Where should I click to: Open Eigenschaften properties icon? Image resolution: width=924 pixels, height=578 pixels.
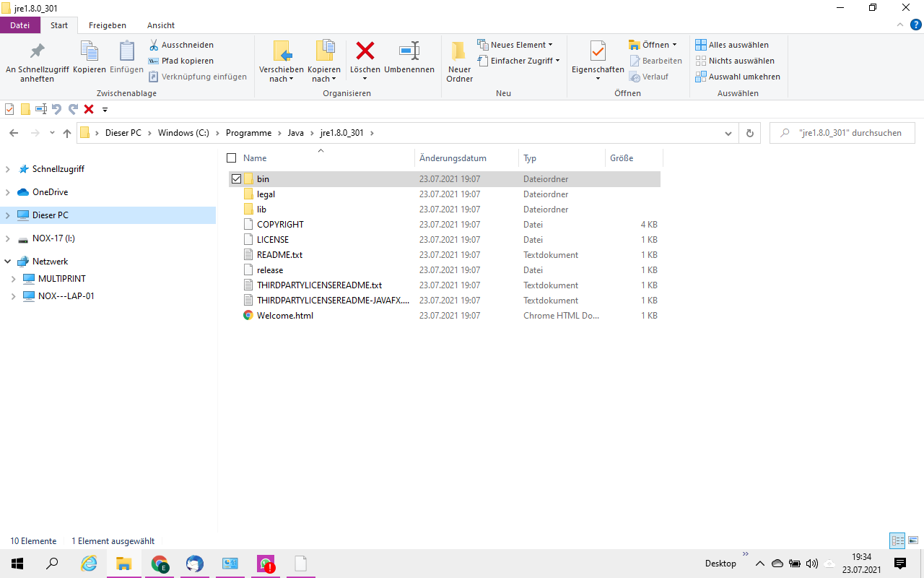click(x=597, y=51)
